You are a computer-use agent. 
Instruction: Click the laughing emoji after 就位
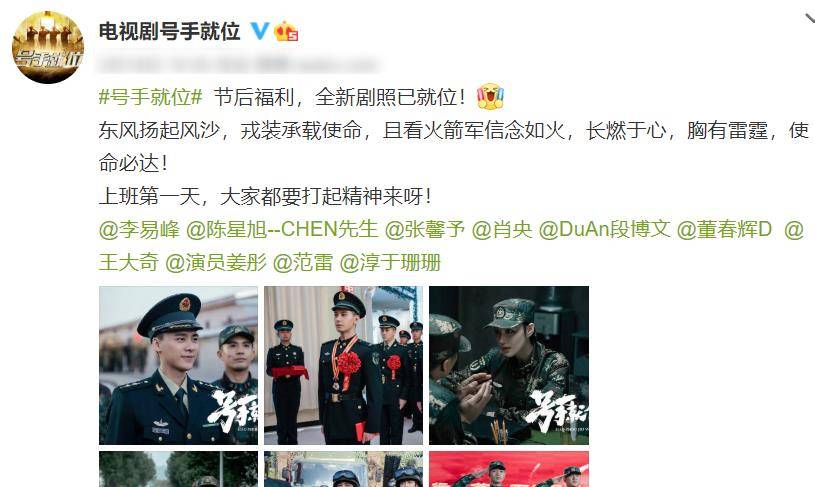(x=490, y=96)
